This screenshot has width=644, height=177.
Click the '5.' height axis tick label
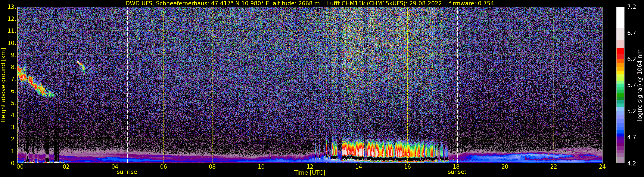13,103
